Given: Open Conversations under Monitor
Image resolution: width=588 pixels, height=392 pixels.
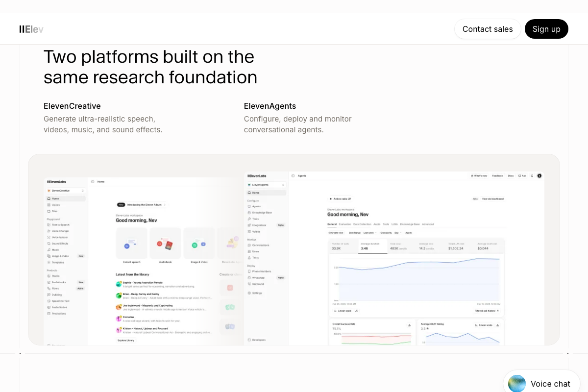Looking at the screenshot, I should coord(258,245).
